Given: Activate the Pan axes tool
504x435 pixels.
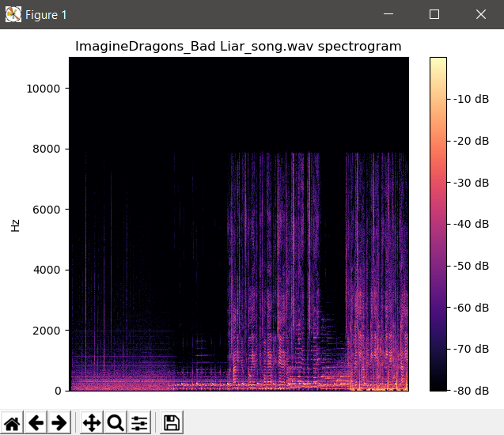Looking at the screenshot, I should pos(92,422).
